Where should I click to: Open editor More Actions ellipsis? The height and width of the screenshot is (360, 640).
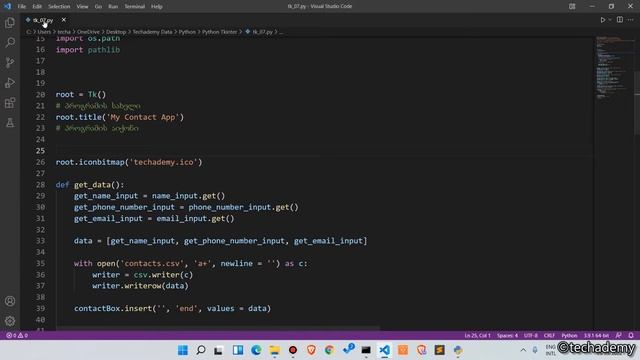tap(631, 20)
